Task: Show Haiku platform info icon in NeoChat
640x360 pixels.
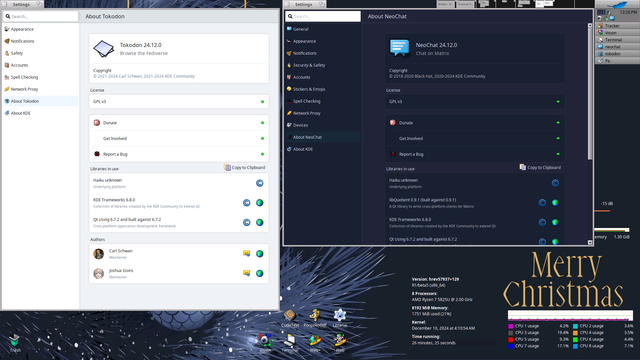Action: click(555, 183)
